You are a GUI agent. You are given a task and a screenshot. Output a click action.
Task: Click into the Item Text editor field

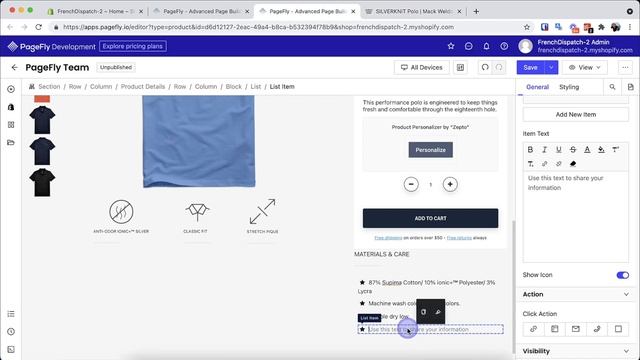coord(576,217)
